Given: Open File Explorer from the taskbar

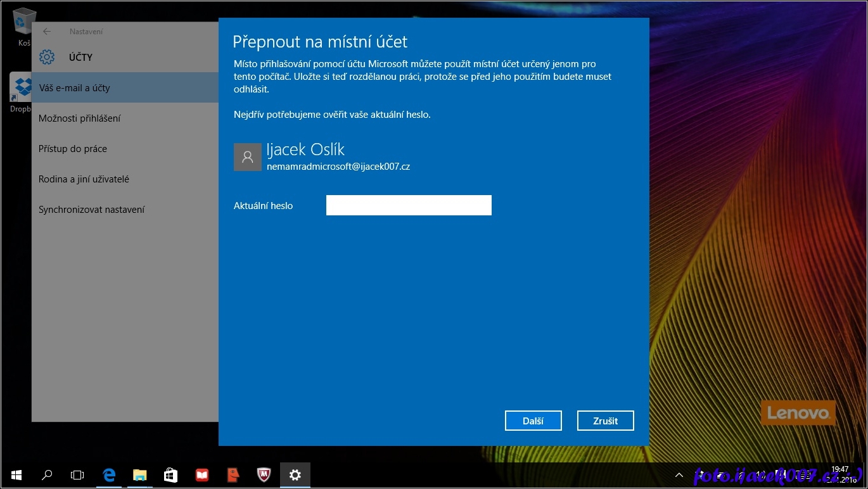Looking at the screenshot, I should pyautogui.click(x=140, y=474).
